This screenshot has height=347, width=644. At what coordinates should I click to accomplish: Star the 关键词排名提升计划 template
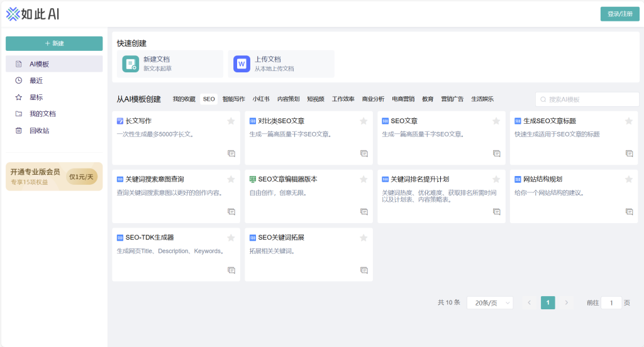(496, 179)
